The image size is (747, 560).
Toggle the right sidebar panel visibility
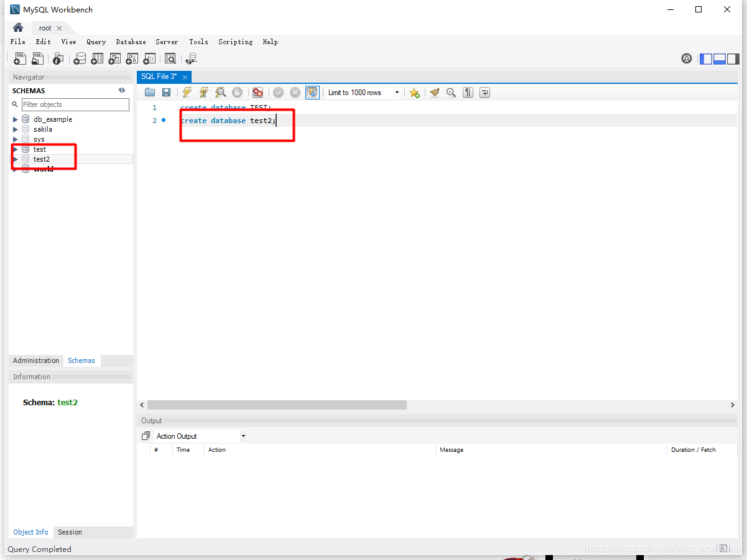[733, 59]
